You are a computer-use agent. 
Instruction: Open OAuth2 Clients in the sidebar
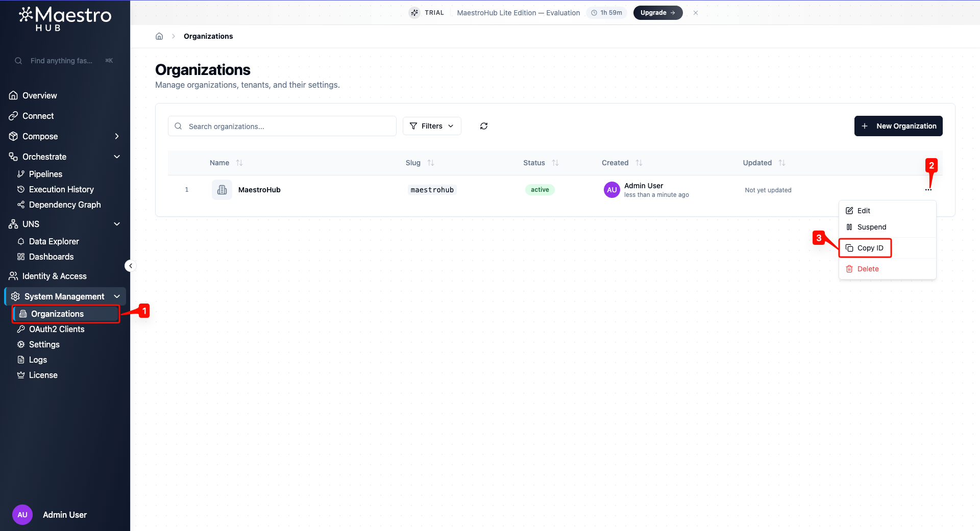pyautogui.click(x=57, y=329)
